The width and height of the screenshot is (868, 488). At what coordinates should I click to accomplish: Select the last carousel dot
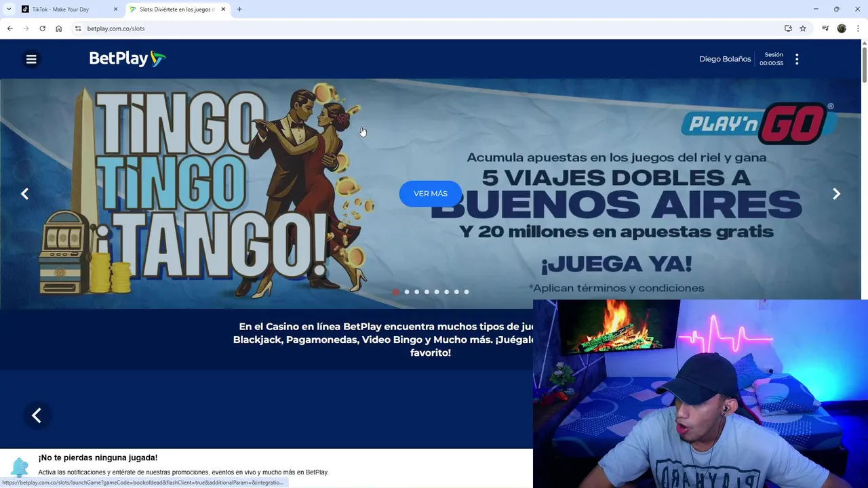point(467,292)
